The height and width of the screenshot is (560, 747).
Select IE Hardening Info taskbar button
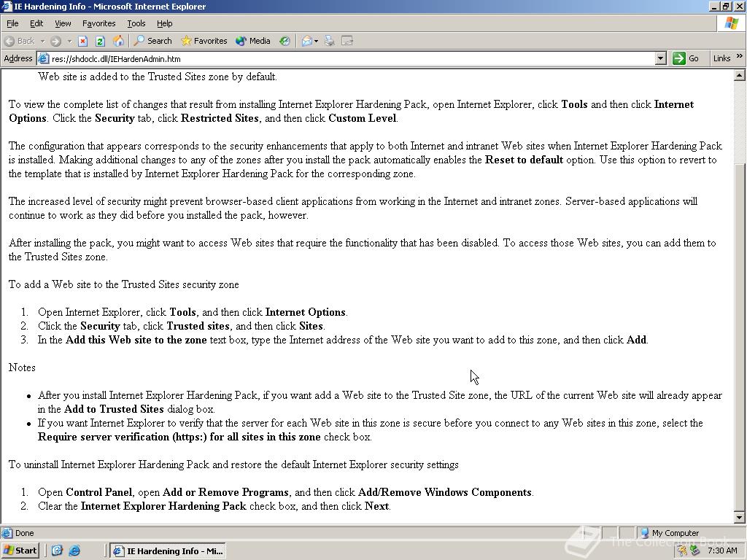169,551
